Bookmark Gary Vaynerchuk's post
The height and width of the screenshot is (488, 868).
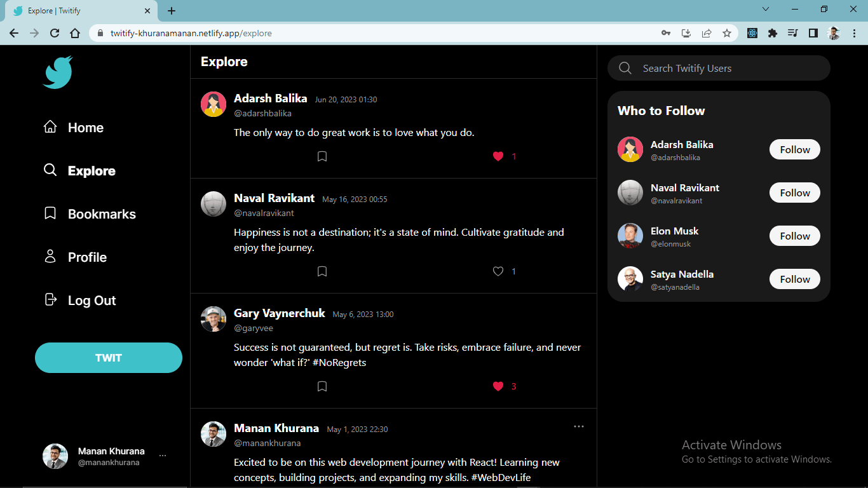tap(322, 386)
